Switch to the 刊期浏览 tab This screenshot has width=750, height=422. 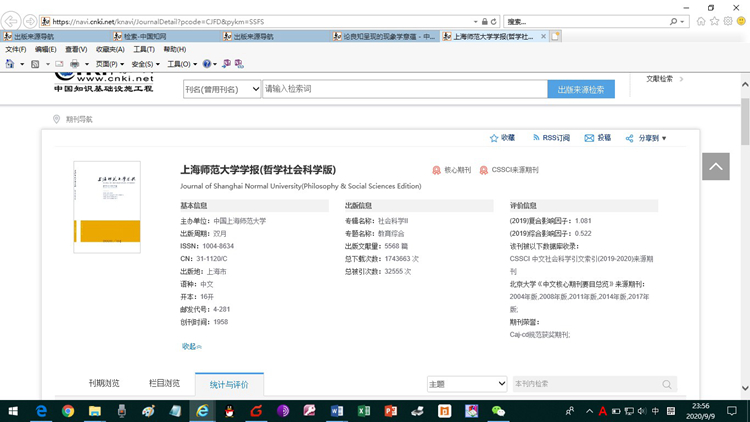point(104,383)
